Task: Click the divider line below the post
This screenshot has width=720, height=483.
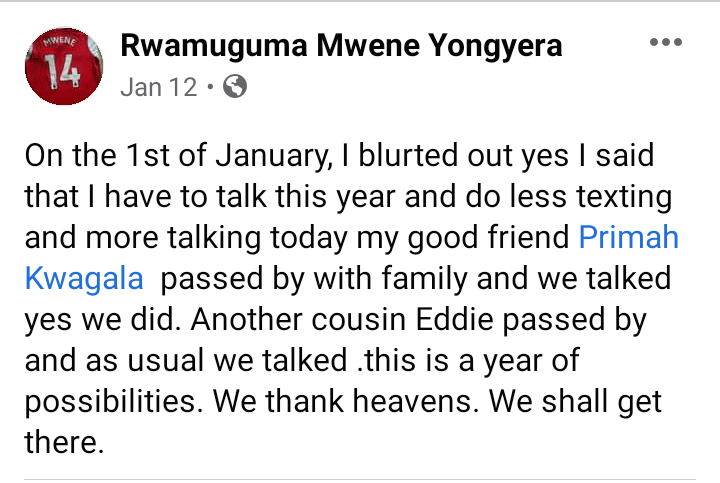Action: pyautogui.click(x=360, y=479)
